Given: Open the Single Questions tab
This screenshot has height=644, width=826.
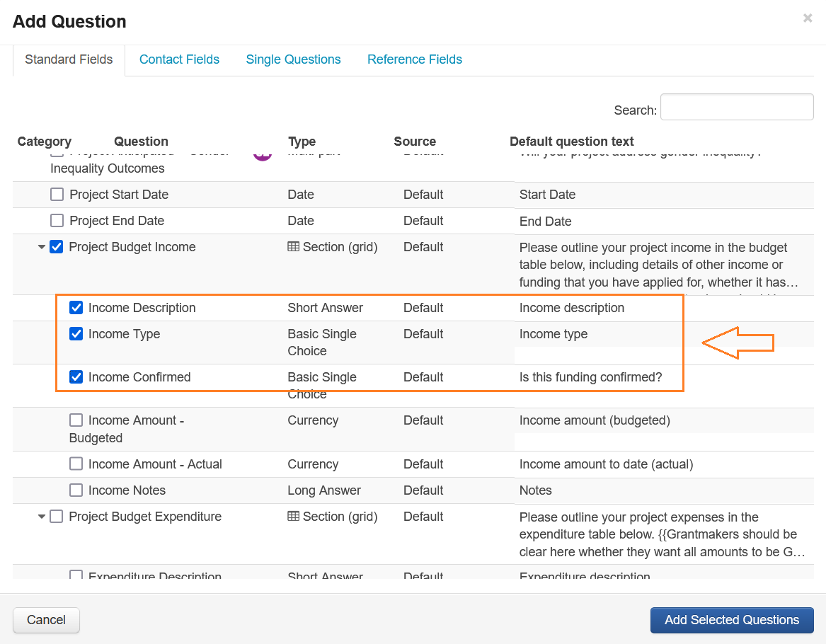Looking at the screenshot, I should coord(293,59).
